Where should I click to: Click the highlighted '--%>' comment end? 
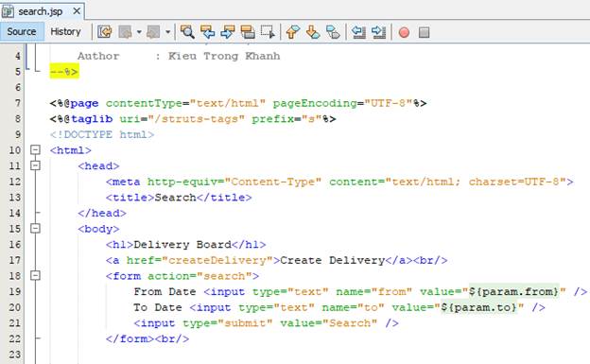pyautogui.click(x=64, y=72)
